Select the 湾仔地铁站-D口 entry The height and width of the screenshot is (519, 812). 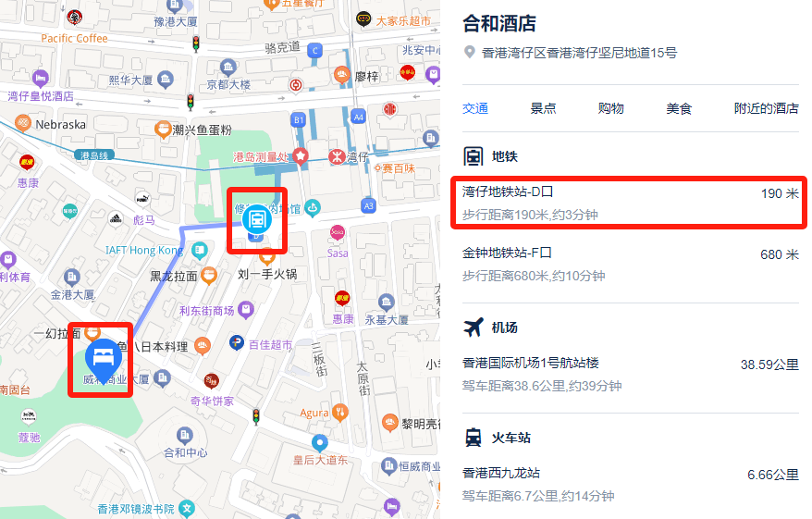pos(630,203)
